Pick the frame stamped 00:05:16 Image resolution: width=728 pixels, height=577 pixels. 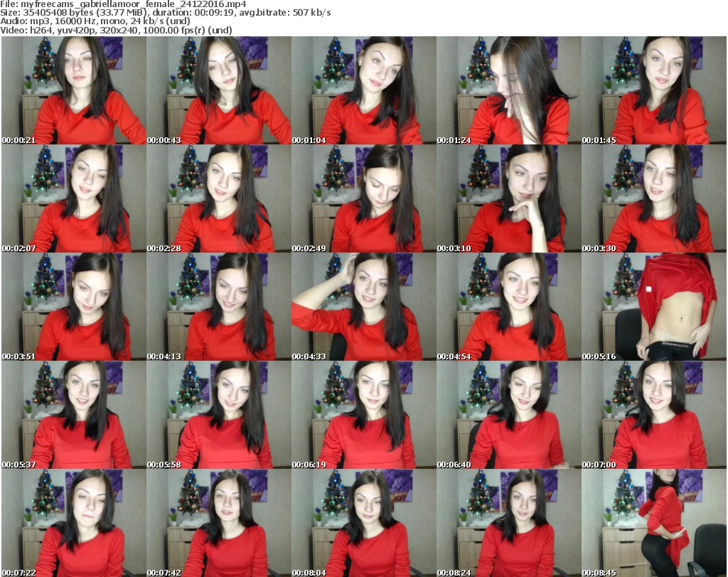pyautogui.click(x=654, y=307)
